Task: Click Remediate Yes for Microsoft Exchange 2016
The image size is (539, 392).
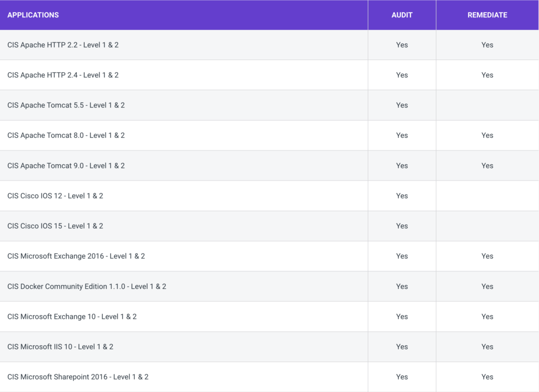Action: click(x=487, y=256)
